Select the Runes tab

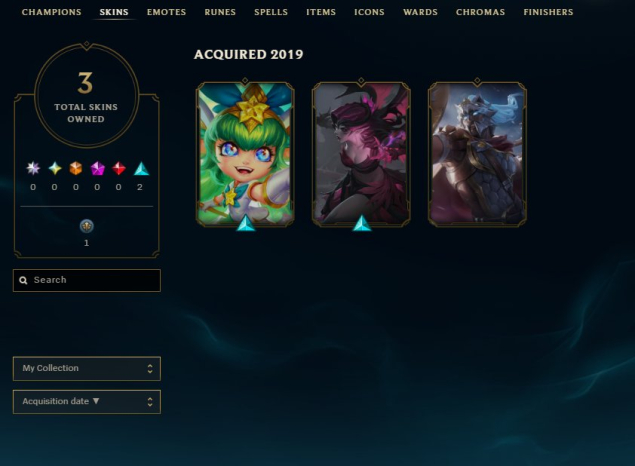220,12
